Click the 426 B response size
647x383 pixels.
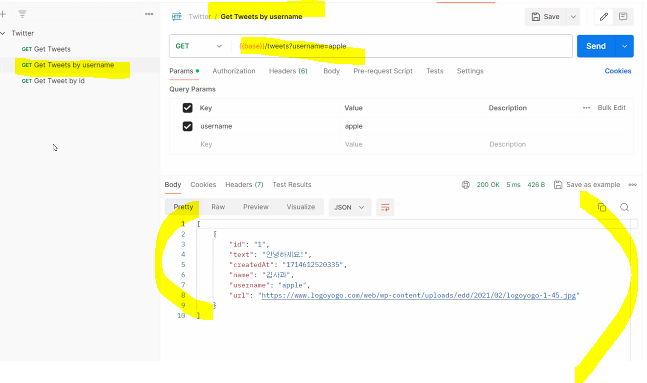tap(536, 185)
